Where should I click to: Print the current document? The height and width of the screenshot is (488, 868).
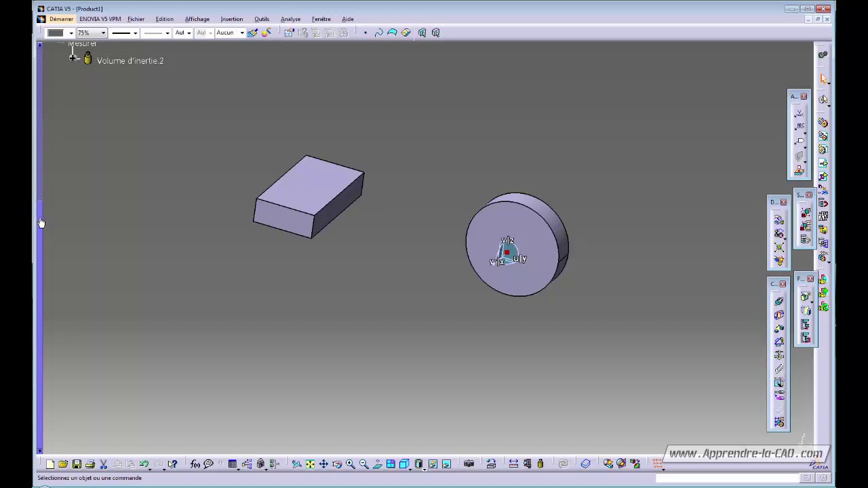(x=90, y=464)
